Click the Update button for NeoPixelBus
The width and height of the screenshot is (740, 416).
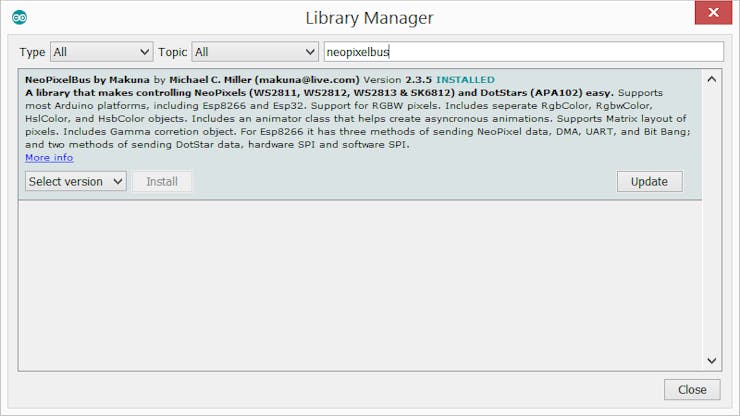pos(649,181)
